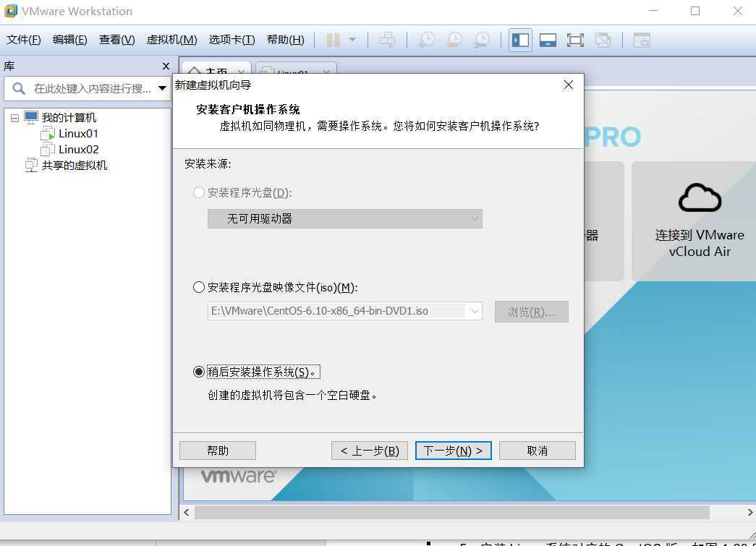Click the revert to snapshot toolbar icon
756x546 pixels.
point(454,40)
